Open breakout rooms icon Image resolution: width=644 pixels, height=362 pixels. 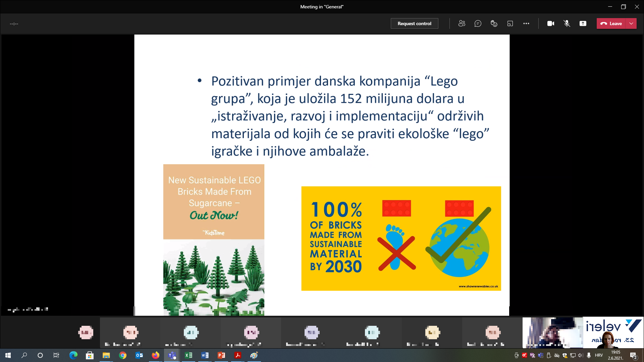510,23
